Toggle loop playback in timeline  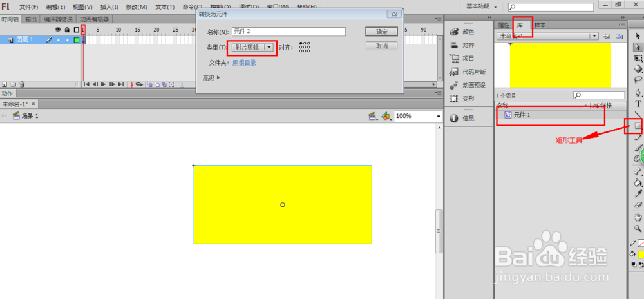click(139, 84)
